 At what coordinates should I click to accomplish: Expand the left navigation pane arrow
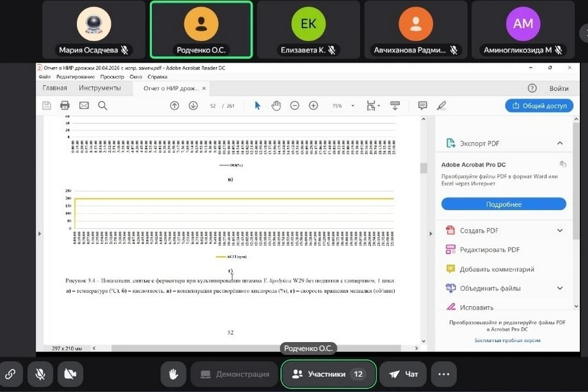40,233
